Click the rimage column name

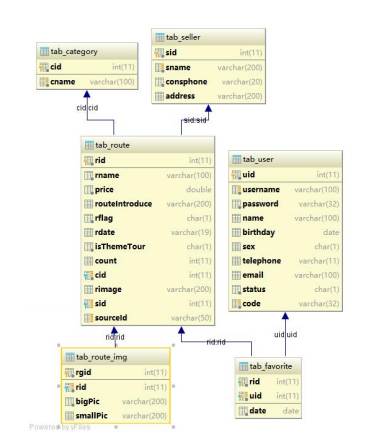coord(108,290)
